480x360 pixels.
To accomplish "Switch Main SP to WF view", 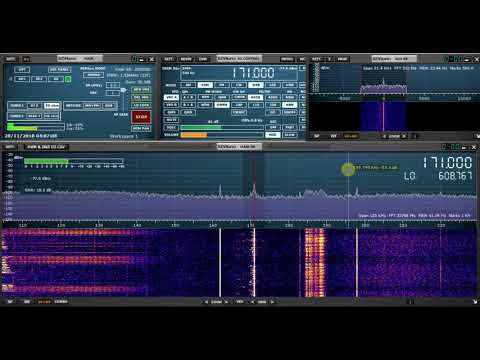I will 27,302.
